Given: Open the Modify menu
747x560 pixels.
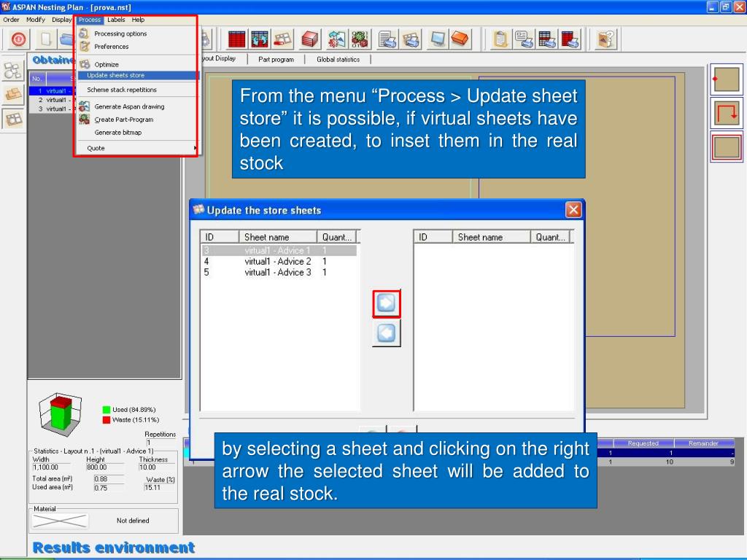Looking at the screenshot, I should (x=36, y=20).
